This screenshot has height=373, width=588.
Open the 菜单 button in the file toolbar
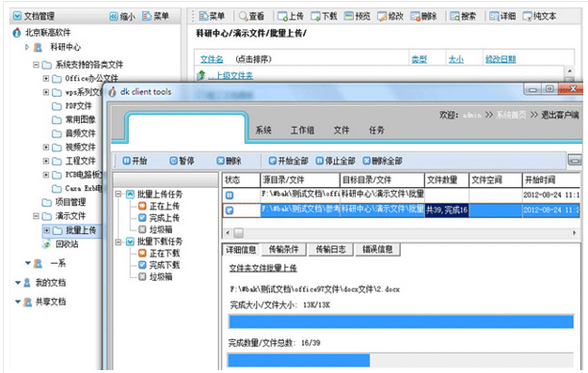[x=212, y=16]
